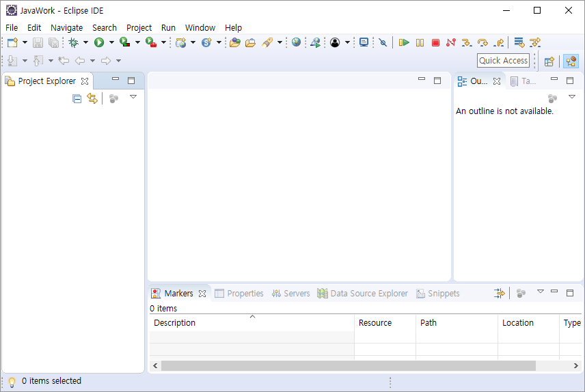This screenshot has height=392, width=585.
Task: Click the Step Return icon
Action: 498,42
